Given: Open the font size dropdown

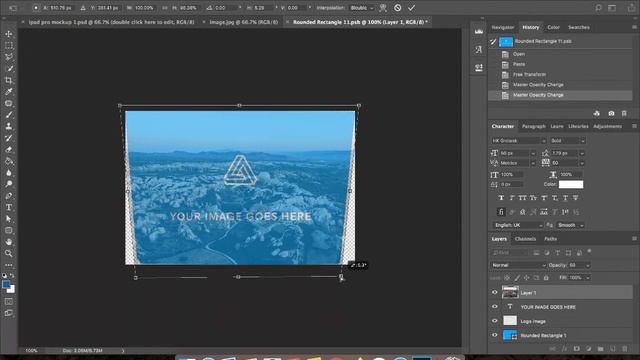Looking at the screenshot, I should (533, 153).
